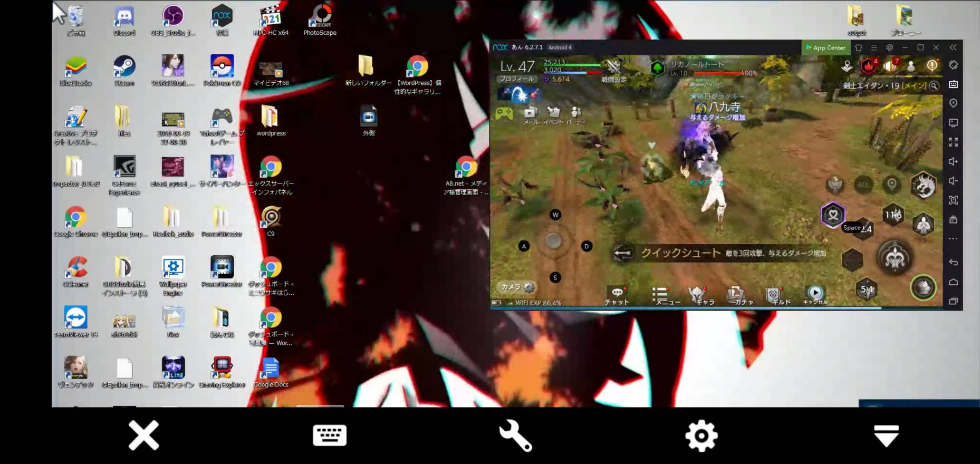980x464 pixels.
Task: Open the red flame notification icon
Action: coord(868,66)
